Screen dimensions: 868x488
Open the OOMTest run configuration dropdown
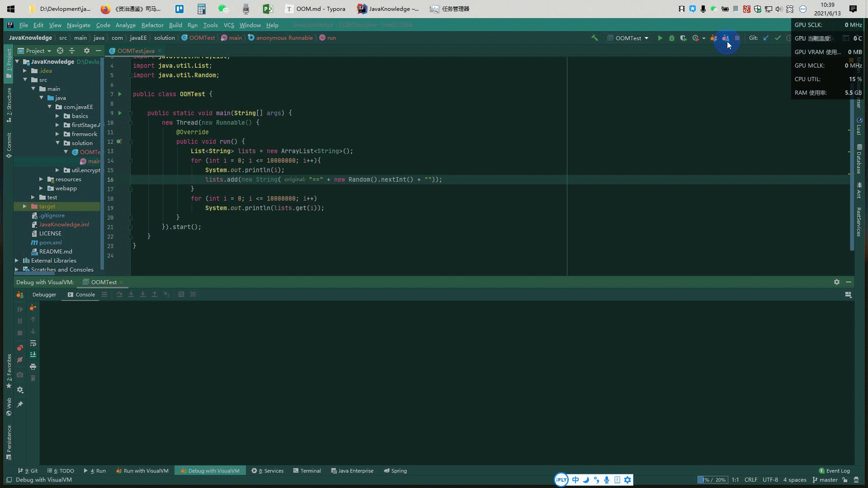click(628, 38)
